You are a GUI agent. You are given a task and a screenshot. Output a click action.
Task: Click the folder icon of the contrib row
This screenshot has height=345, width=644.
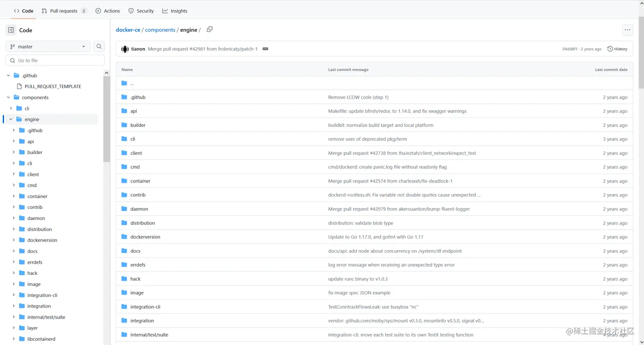[x=124, y=195]
